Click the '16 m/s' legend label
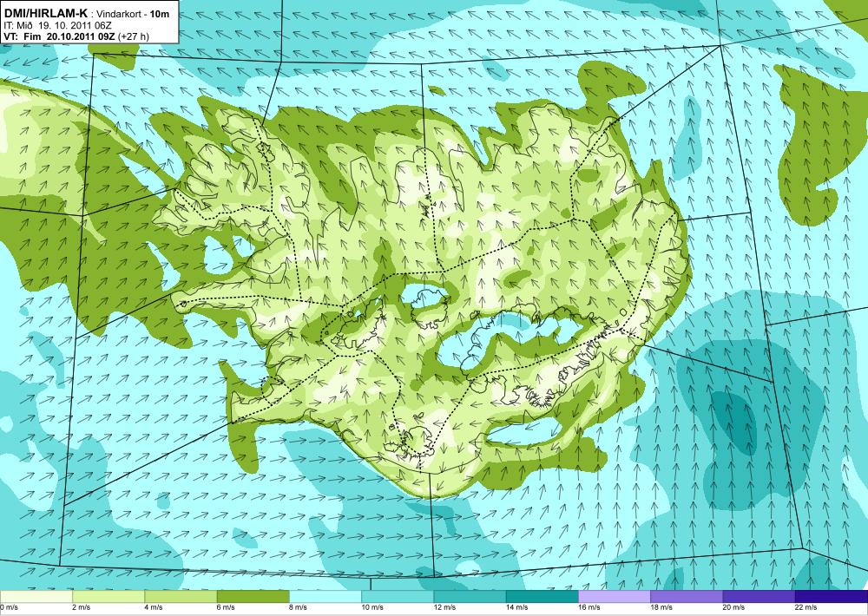Viewport: 868px width, 616px height. 589,607
